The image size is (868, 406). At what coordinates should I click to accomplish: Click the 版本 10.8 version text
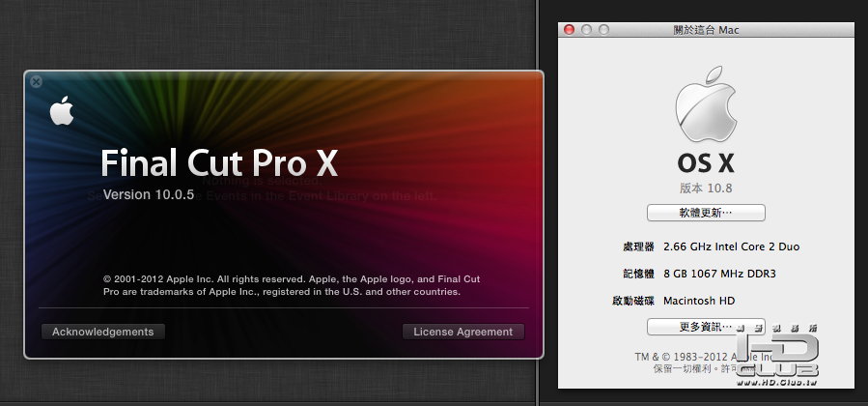pyautogui.click(x=706, y=188)
